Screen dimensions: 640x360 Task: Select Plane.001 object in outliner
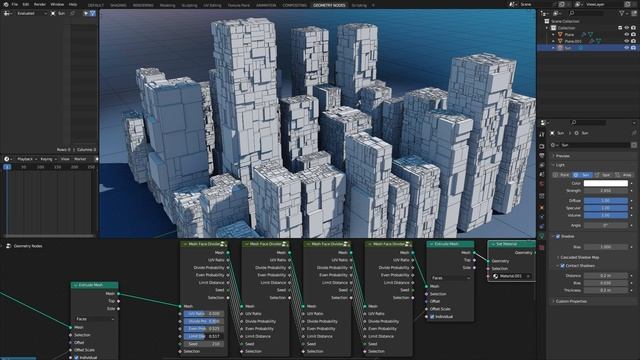coord(573,41)
